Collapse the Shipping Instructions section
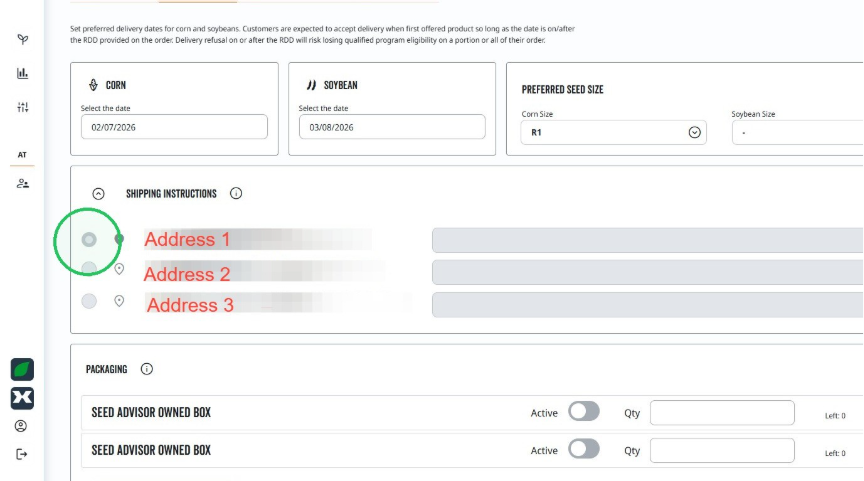Viewport: 864px width, 481px height. pyautogui.click(x=98, y=194)
